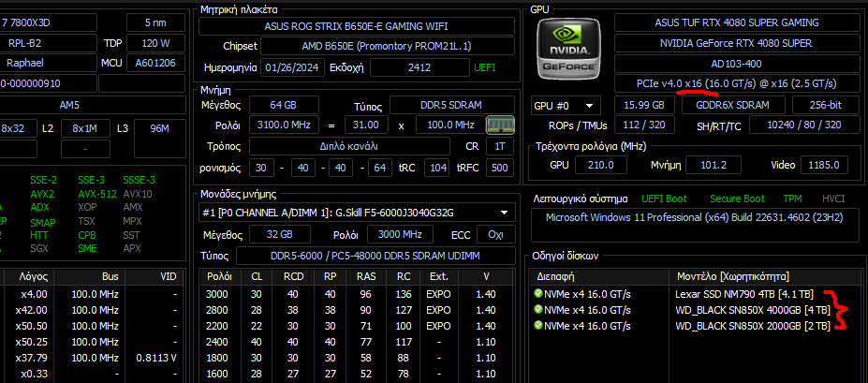Click status icon of WD_BLACK SN850X 2000GB row
The width and height of the screenshot is (868, 383).
coord(537,326)
